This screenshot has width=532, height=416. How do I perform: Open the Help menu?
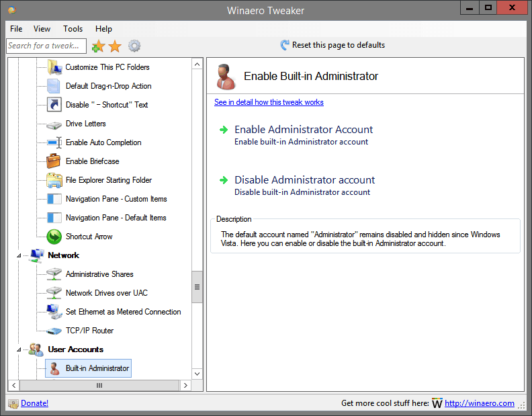(103, 29)
